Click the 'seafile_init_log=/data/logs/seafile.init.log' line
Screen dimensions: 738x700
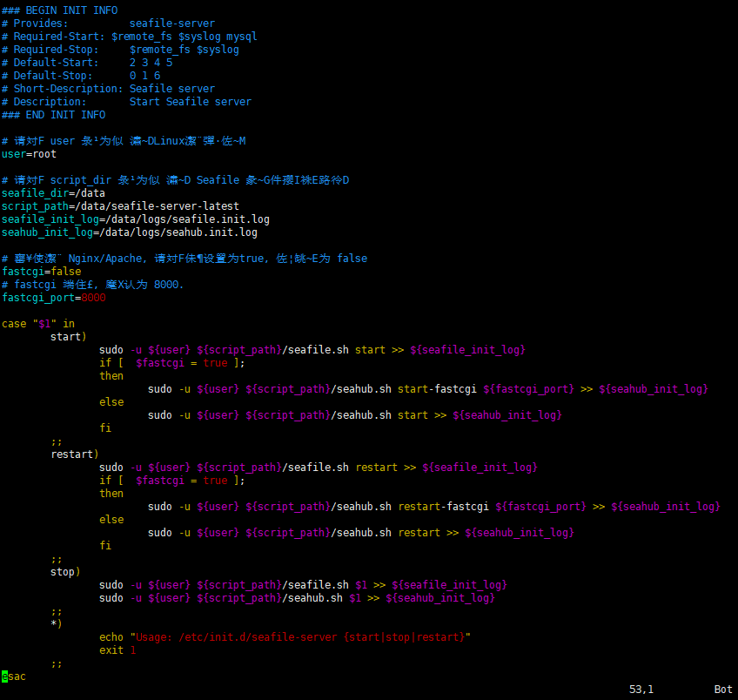pos(136,219)
